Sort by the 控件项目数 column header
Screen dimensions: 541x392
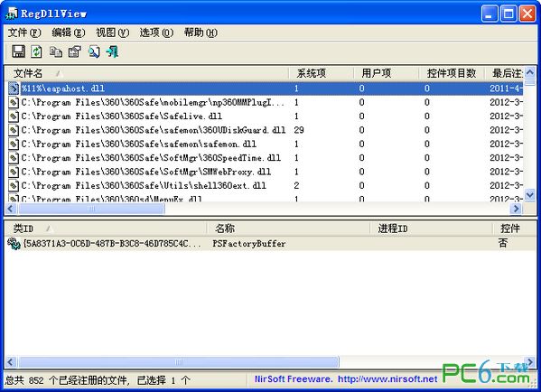click(452, 73)
